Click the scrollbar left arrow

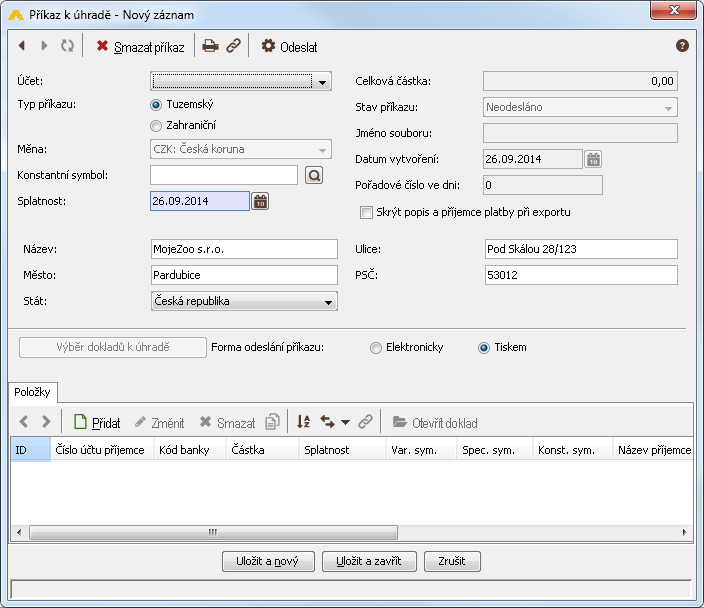click(19, 533)
